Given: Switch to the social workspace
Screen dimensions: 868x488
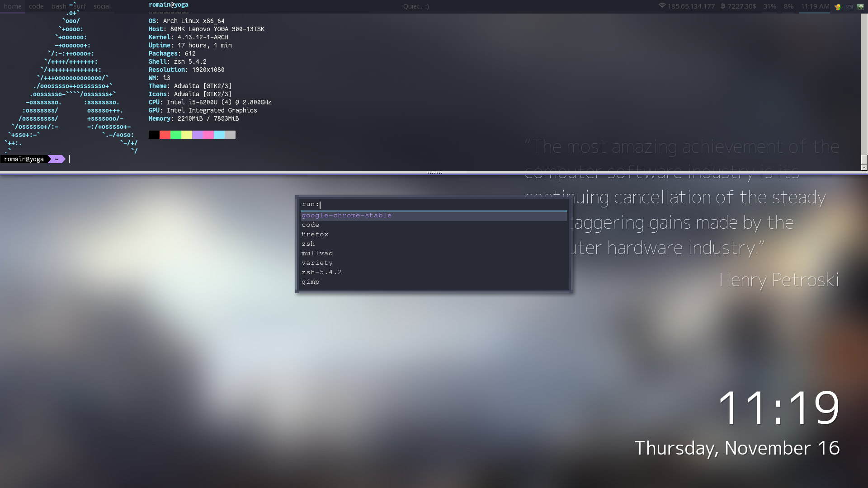Looking at the screenshot, I should [x=102, y=6].
